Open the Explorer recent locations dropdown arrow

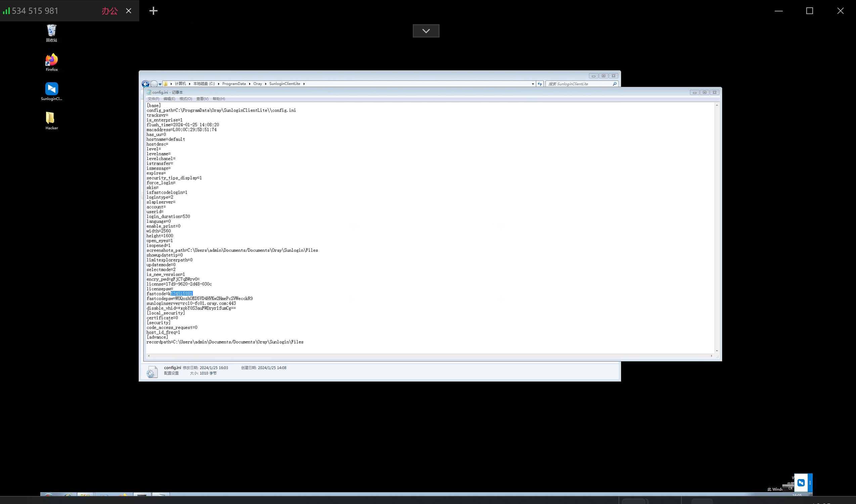tap(160, 84)
